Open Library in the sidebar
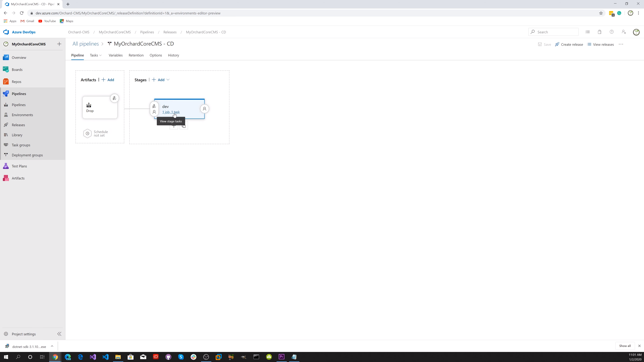644x362 pixels. pos(17,135)
